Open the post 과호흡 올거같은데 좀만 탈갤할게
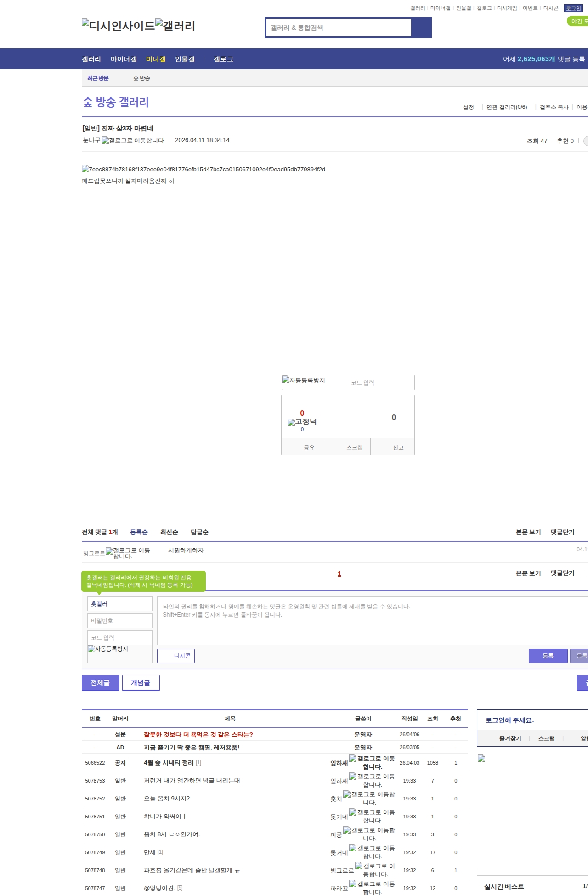Screen dimensions: 588x896 click(x=192, y=870)
